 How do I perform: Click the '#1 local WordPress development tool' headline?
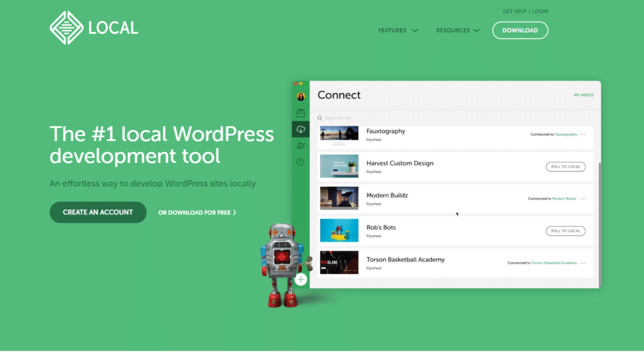point(162,145)
